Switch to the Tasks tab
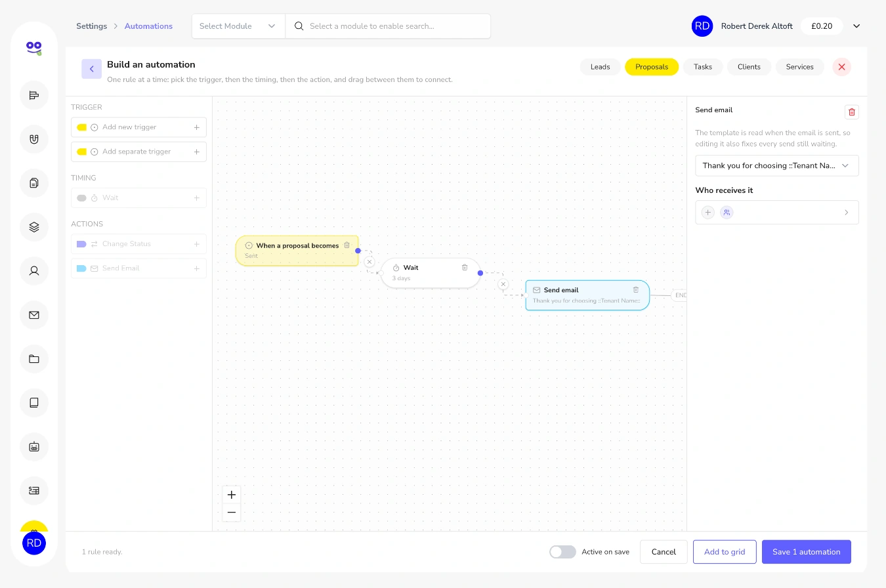Screen dimensions: 886x588 703,67
